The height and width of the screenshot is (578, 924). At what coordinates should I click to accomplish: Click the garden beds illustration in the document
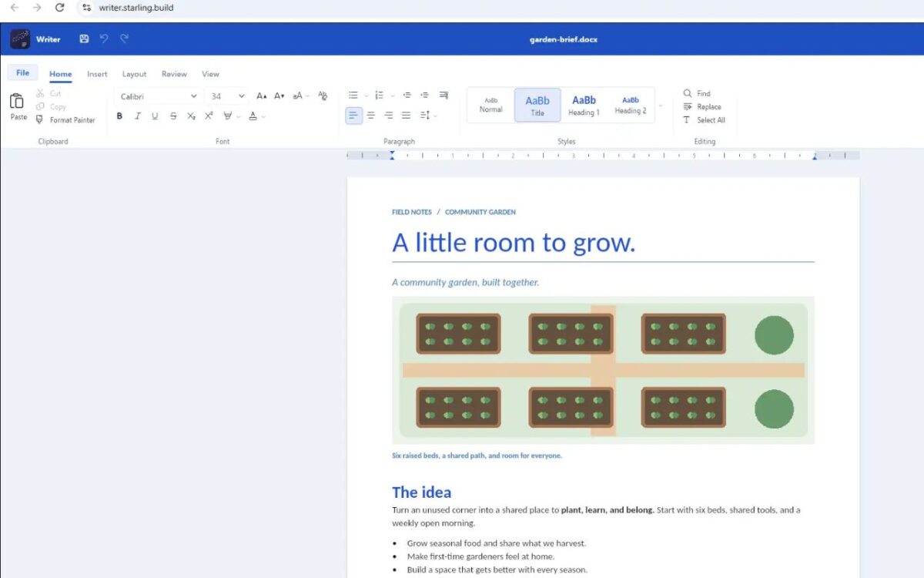tap(603, 371)
